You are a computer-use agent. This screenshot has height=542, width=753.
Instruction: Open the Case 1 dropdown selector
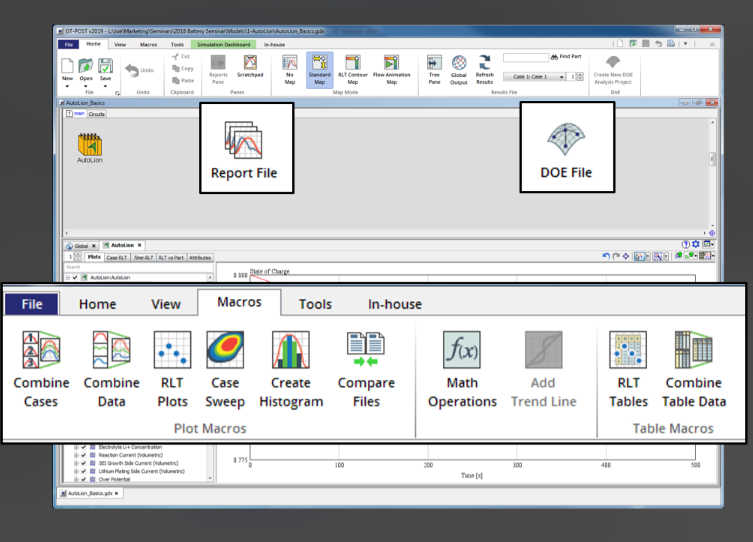[562, 76]
